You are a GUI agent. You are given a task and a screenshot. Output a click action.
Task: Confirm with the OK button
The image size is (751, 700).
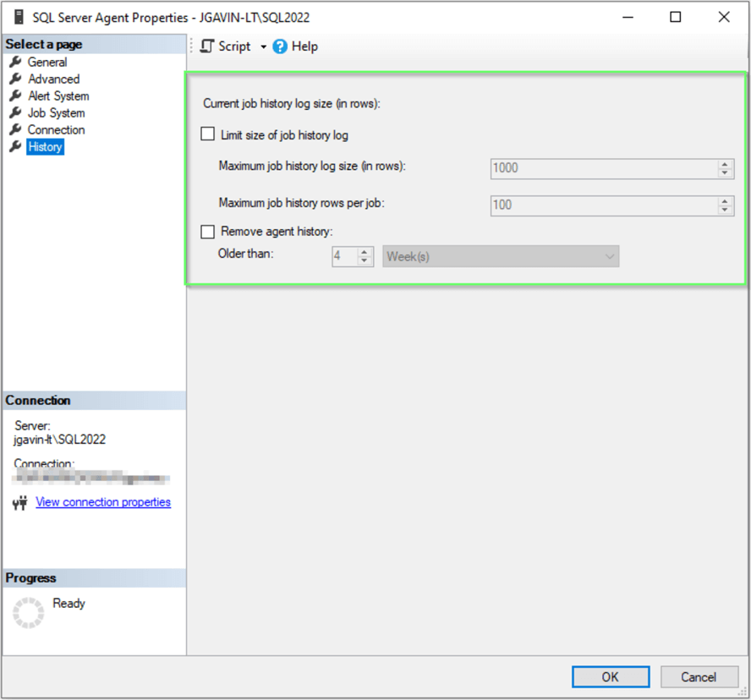611,676
